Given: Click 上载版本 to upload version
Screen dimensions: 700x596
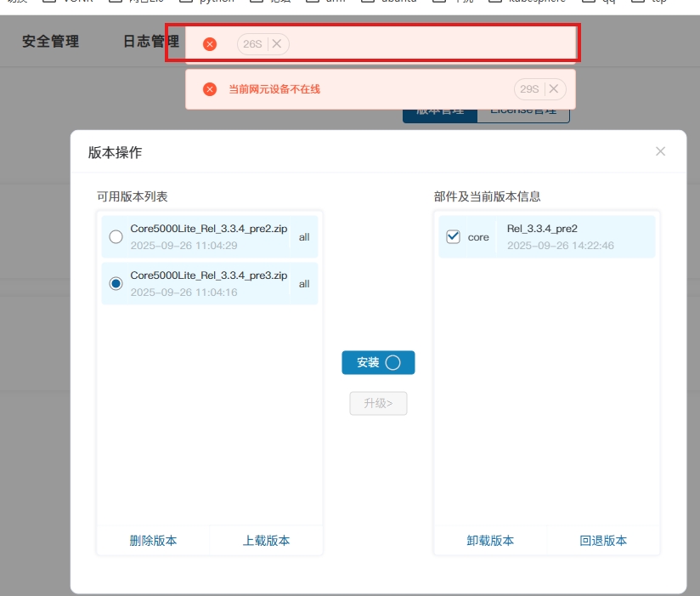Looking at the screenshot, I should tap(266, 541).
